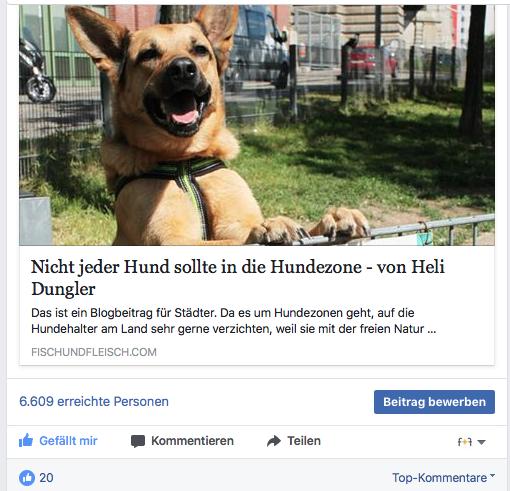Open the post-as identity dropdown arrow
Image resolution: width=510 pixels, height=491 pixels.
click(481, 442)
